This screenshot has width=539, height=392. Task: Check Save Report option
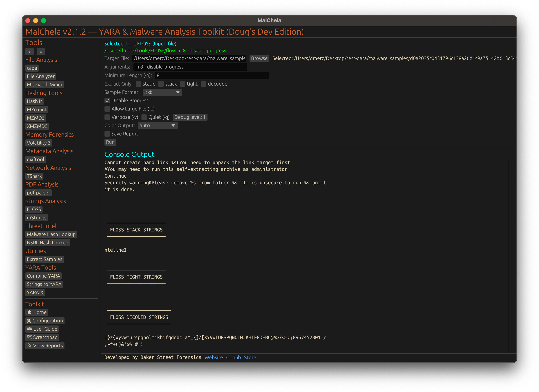(x=107, y=134)
